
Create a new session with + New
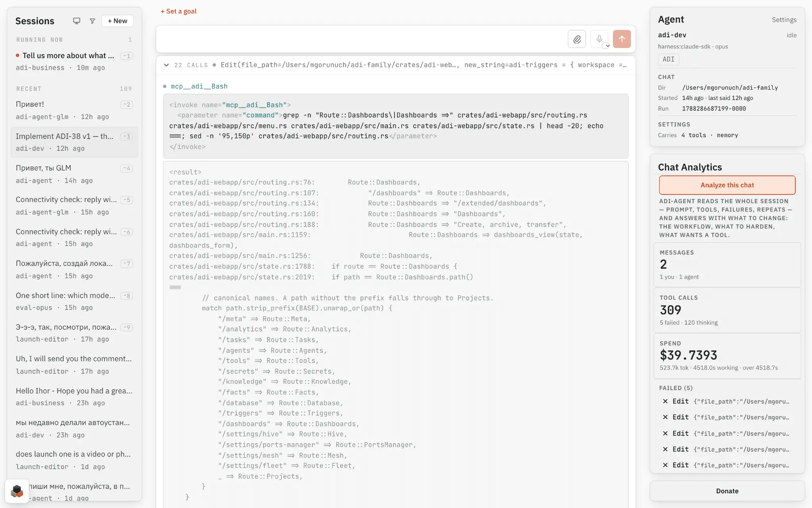tap(117, 21)
